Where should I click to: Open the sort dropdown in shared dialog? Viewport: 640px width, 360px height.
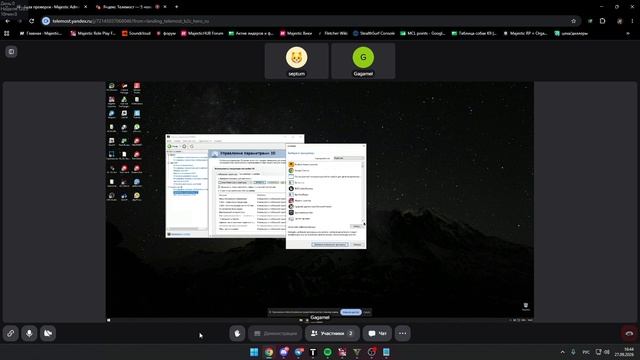[348, 158]
